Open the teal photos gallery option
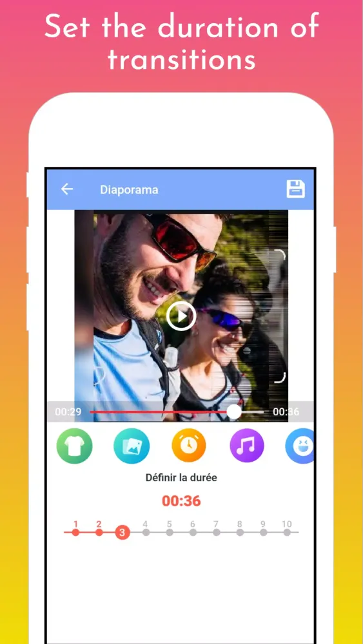Viewport: 363px width, 644px height. 132,446
